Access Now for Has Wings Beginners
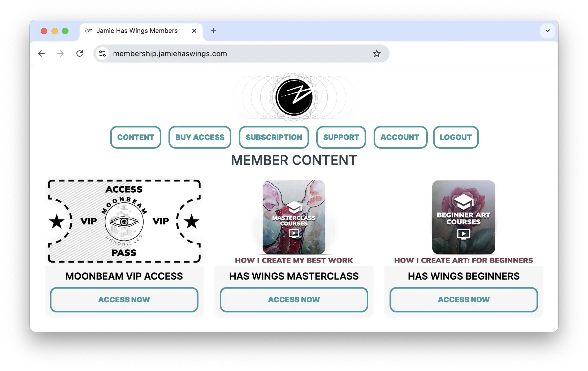 pyautogui.click(x=464, y=300)
